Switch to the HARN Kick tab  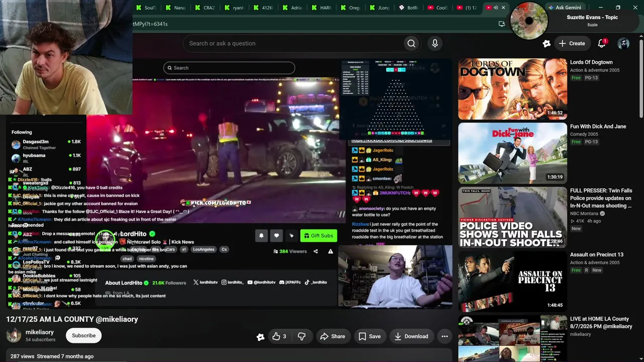point(321,8)
